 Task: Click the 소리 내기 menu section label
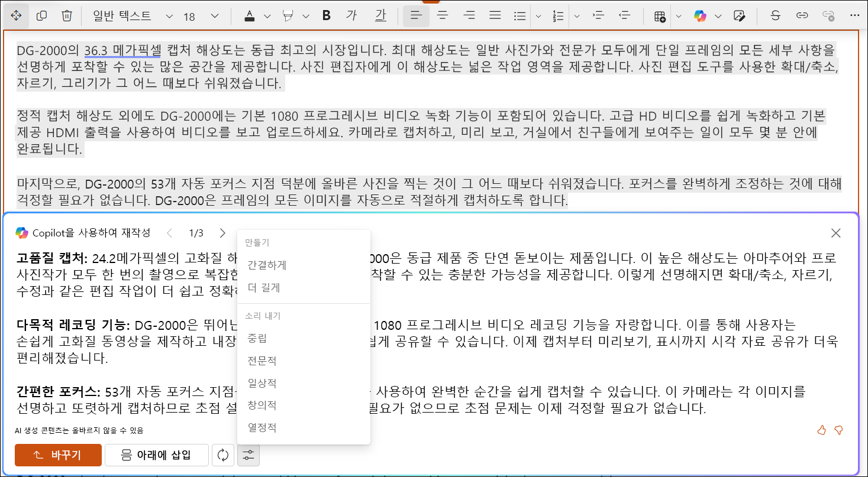[263, 316]
